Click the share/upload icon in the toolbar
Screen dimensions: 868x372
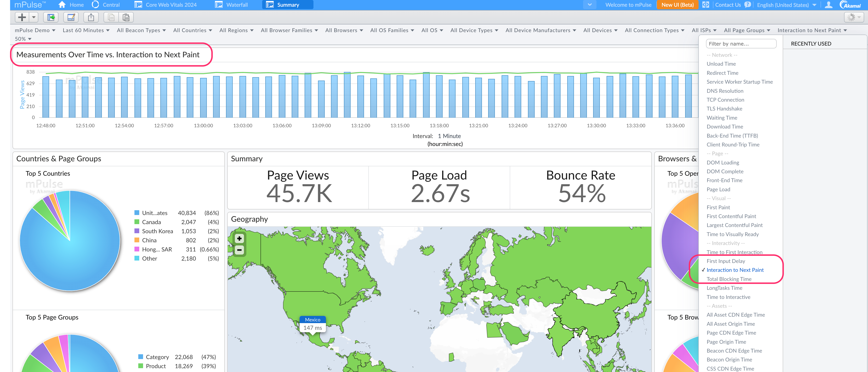click(91, 17)
